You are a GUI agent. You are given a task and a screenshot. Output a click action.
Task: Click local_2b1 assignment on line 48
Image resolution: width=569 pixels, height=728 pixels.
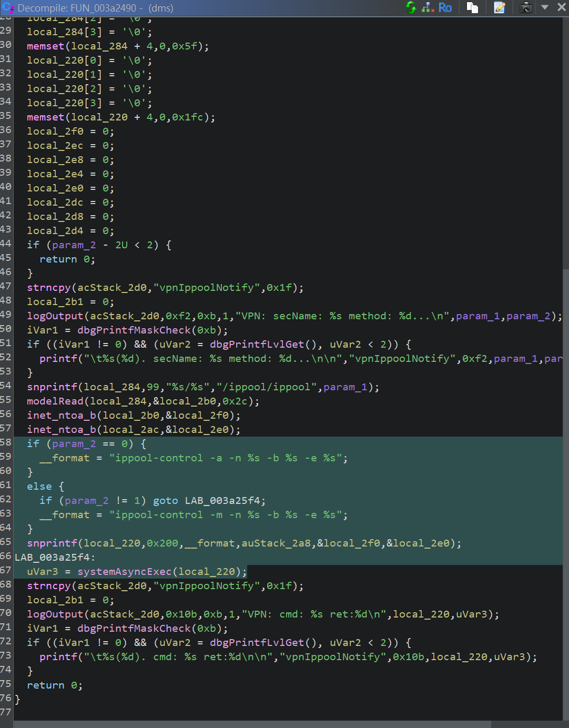[x=55, y=302]
